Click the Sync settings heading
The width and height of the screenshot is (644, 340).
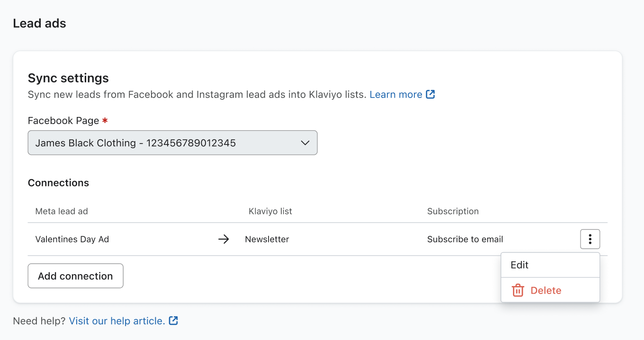(68, 78)
